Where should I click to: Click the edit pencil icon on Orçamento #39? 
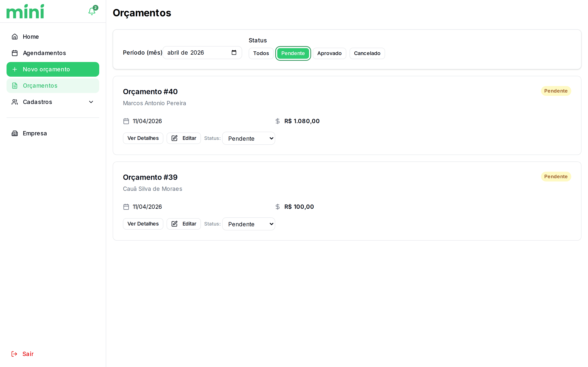(174, 224)
